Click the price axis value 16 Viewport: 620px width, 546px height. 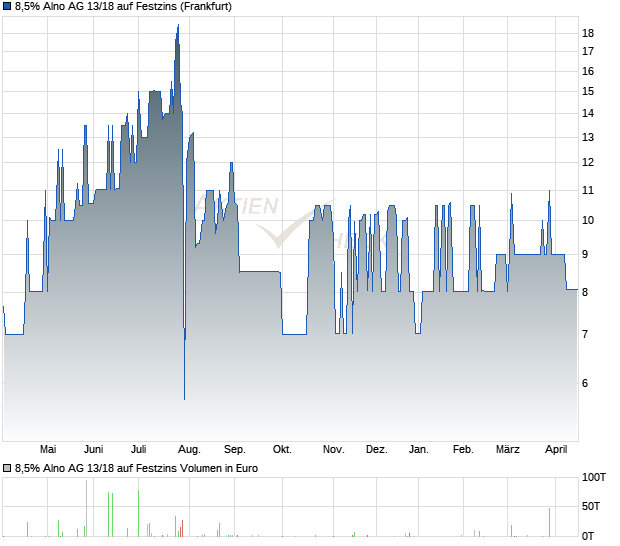click(x=588, y=71)
